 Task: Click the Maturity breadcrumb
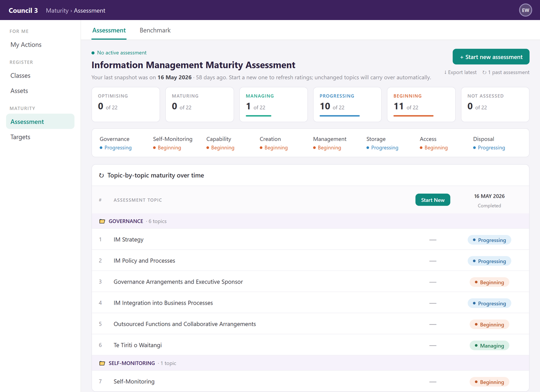pyautogui.click(x=57, y=10)
